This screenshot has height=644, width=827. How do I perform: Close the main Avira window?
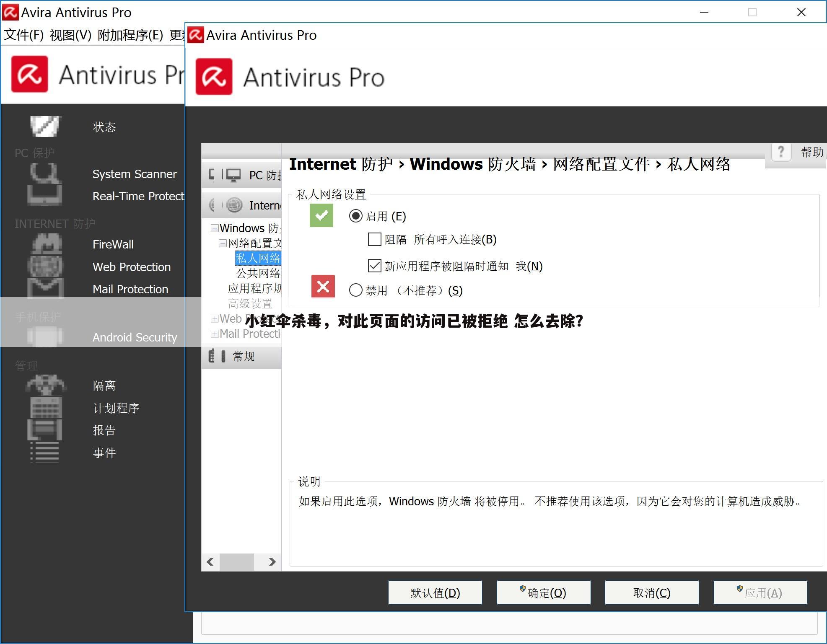click(x=801, y=12)
